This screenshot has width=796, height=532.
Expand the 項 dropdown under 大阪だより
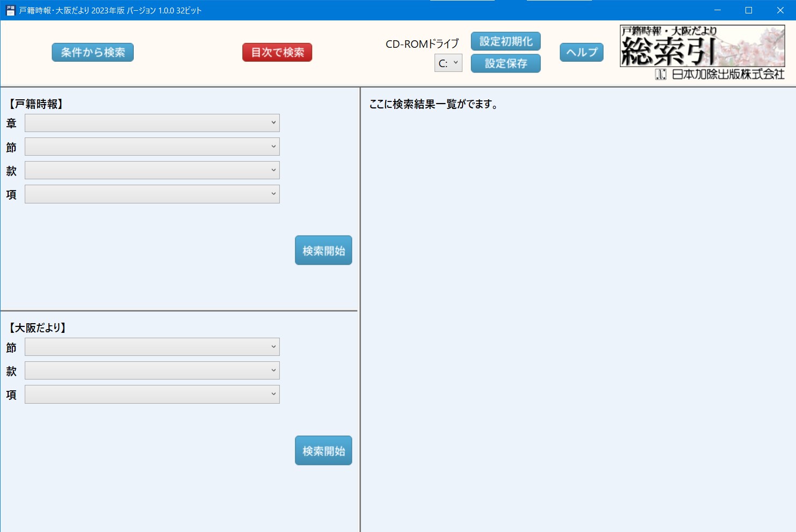tap(152, 394)
